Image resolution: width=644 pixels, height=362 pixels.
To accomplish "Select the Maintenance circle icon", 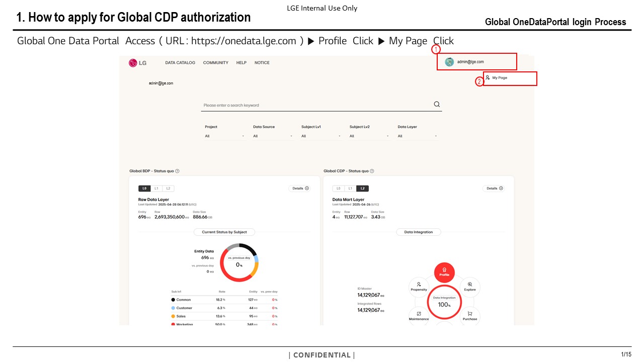I will click(419, 316).
